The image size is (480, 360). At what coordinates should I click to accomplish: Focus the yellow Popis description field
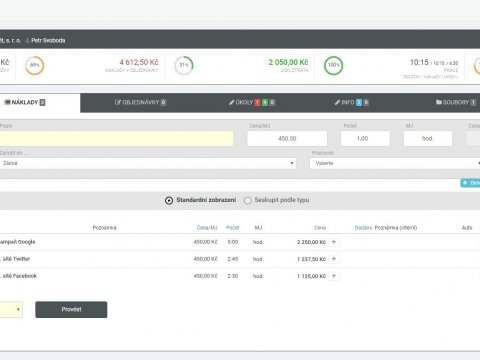[x=116, y=138]
